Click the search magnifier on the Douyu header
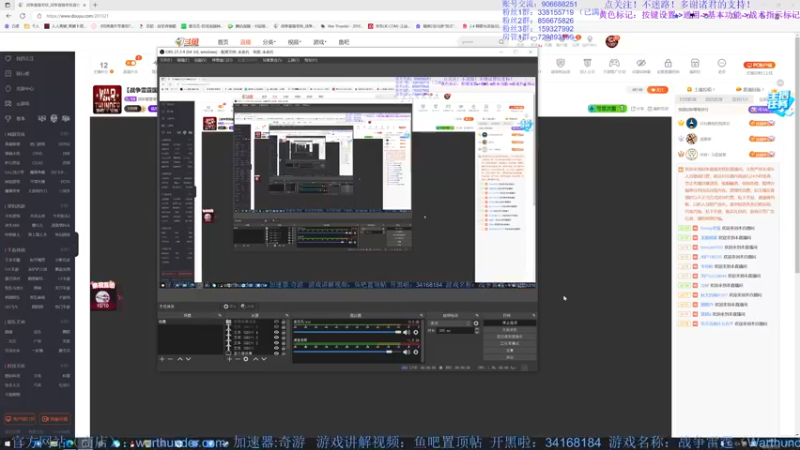Image resolution: width=800 pixels, height=450 pixels. point(501,42)
